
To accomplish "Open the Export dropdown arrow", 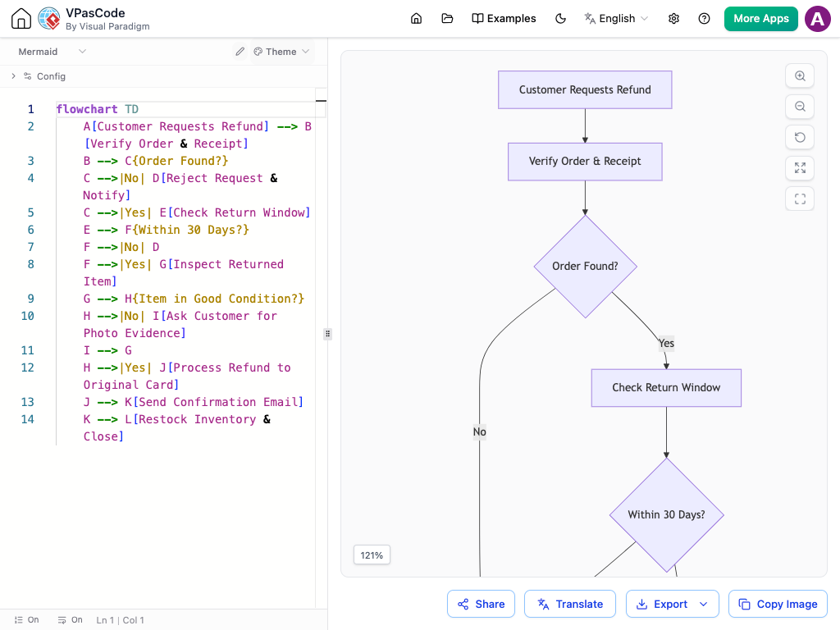I will coord(704,605).
